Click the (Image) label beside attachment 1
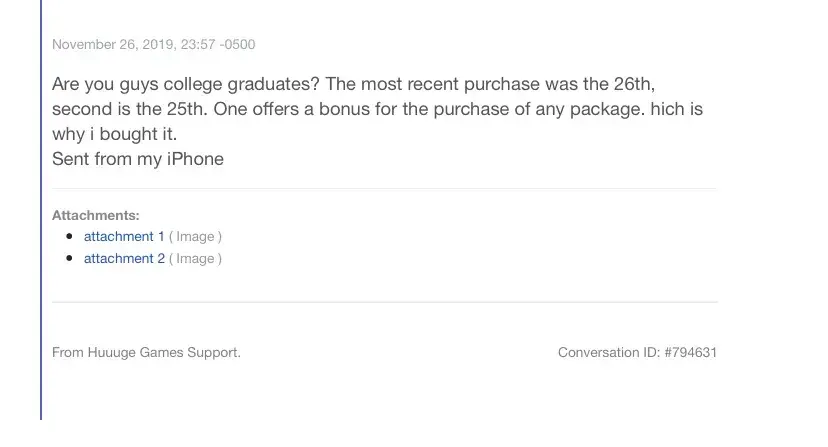828x447 pixels. coord(195,237)
